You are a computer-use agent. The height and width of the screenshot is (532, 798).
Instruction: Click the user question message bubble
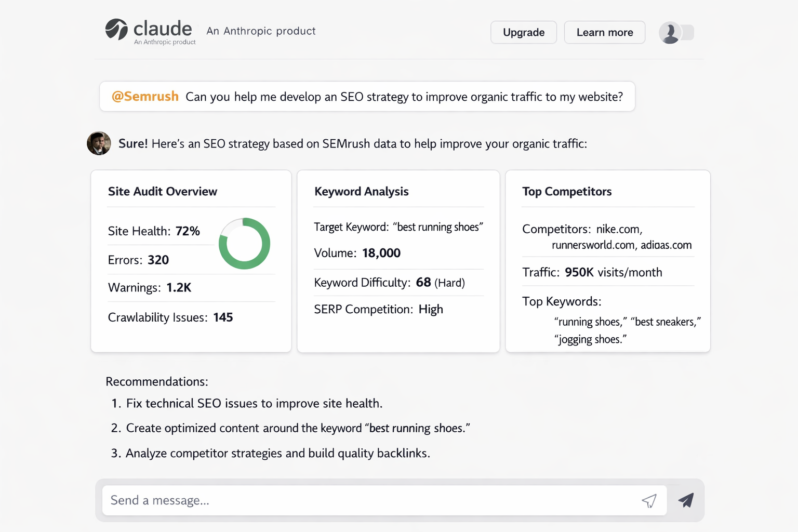pyautogui.click(x=367, y=96)
